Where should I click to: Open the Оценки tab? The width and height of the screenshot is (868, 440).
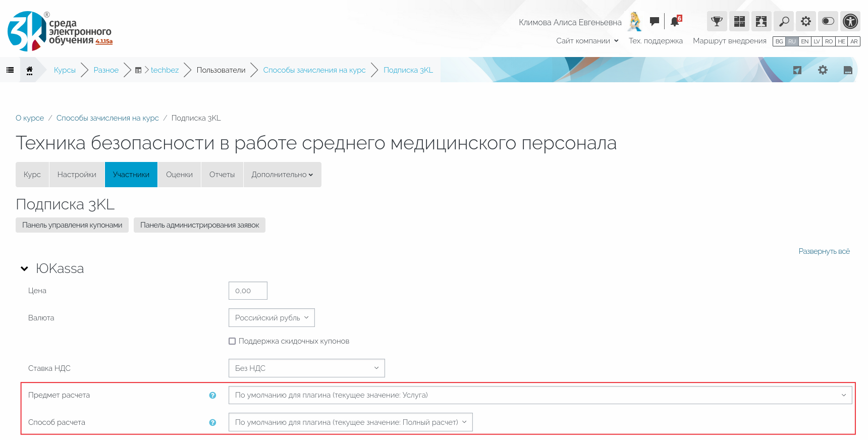[x=179, y=175]
